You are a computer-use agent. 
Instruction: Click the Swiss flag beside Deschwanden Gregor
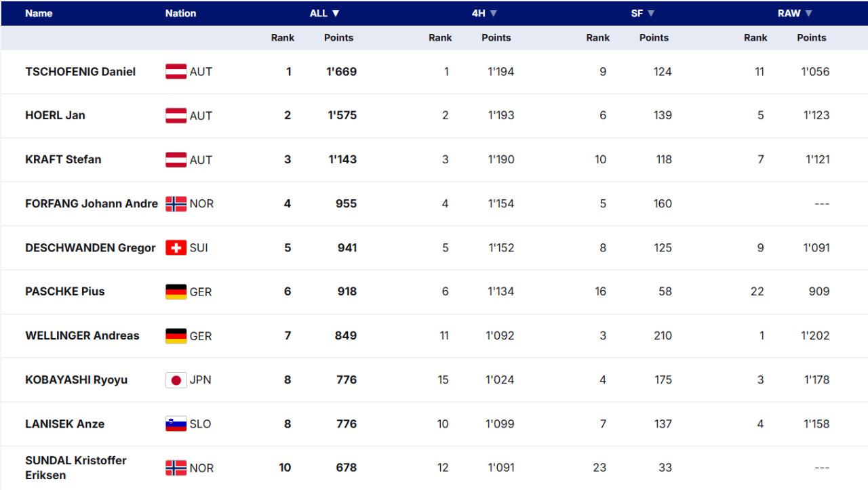click(176, 247)
